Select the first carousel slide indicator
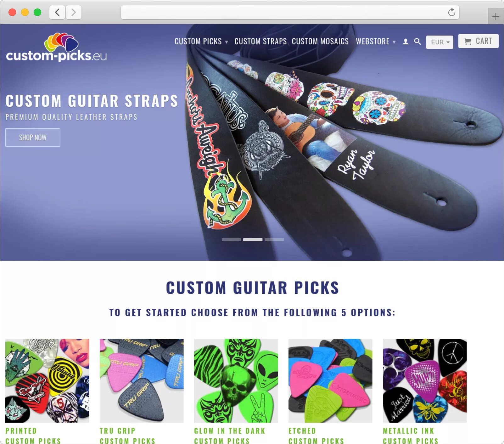504x444 pixels. [231, 240]
